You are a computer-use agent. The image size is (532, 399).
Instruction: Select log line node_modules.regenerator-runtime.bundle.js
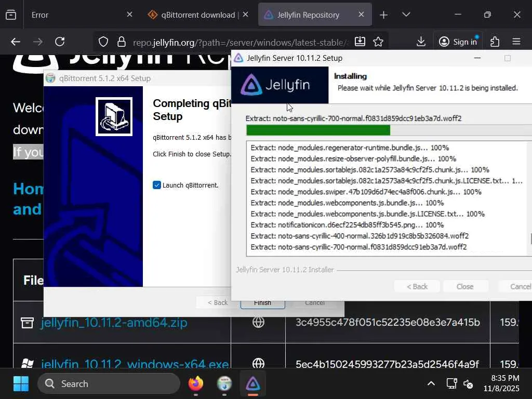pos(350,148)
